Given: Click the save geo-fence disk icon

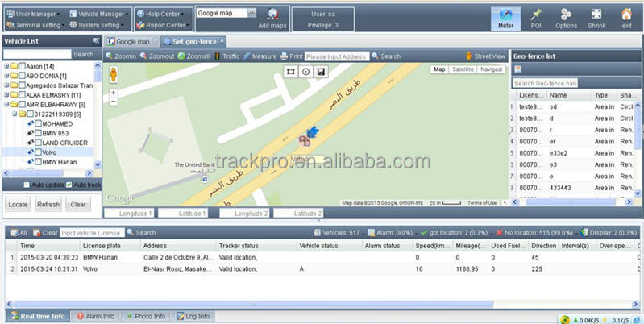Looking at the screenshot, I should click(x=321, y=72).
